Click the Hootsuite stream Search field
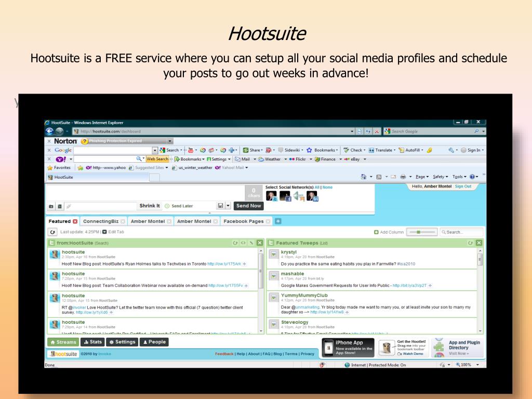Viewport: 532px width, 399px height. (461, 232)
